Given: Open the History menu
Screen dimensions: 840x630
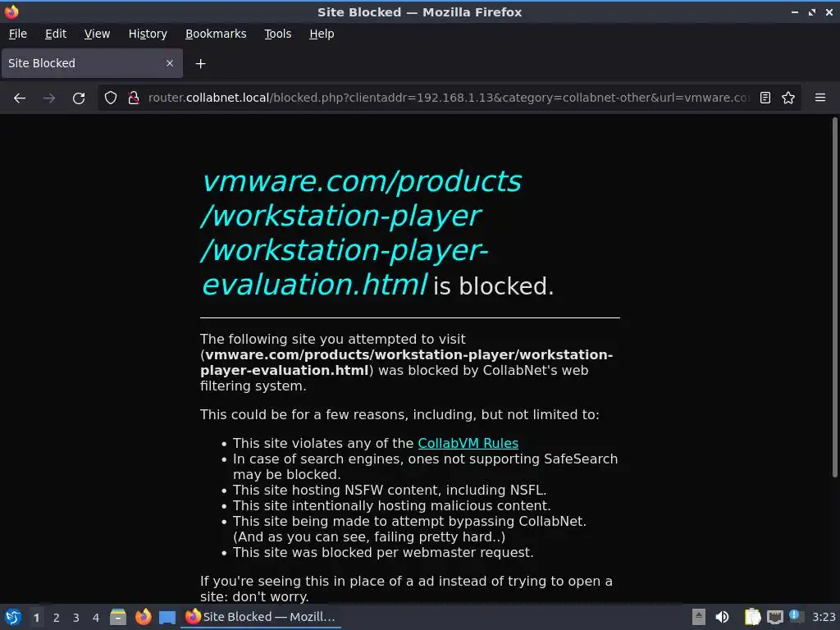Looking at the screenshot, I should 148,34.
